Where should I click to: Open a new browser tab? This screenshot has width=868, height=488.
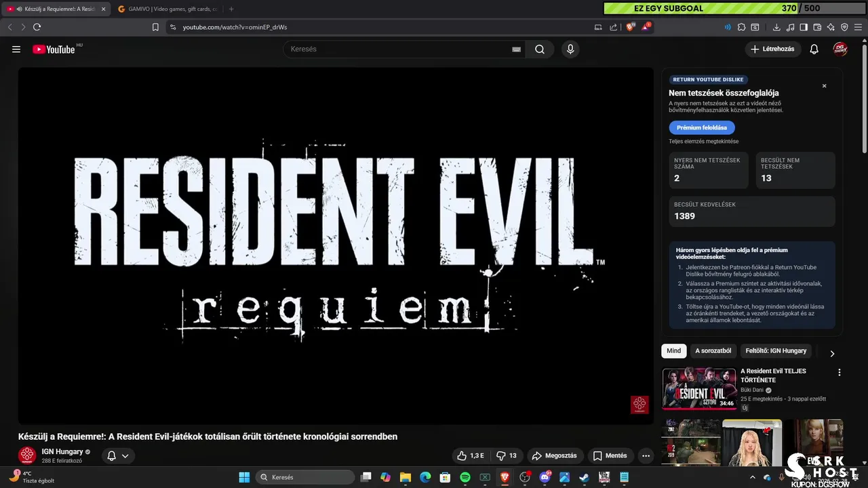coord(231,9)
